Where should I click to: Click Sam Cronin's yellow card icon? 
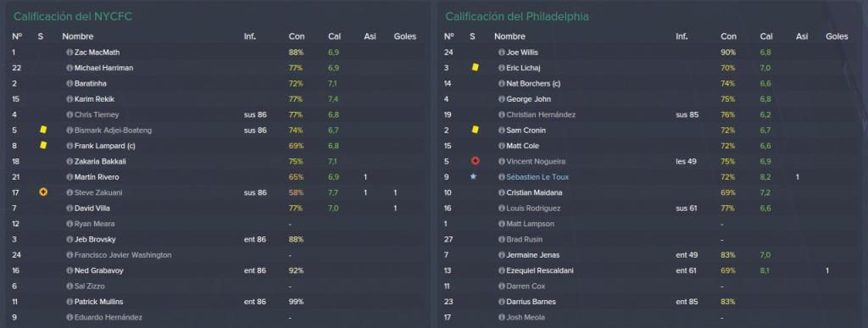click(x=475, y=131)
